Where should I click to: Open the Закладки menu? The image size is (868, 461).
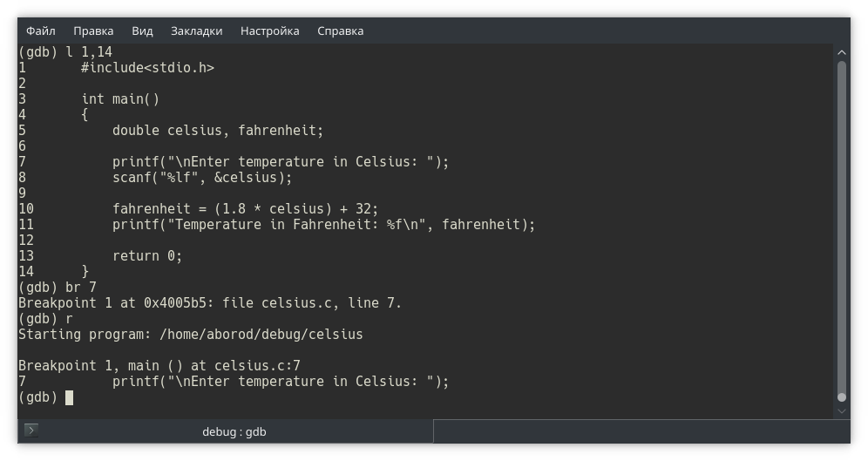click(196, 31)
